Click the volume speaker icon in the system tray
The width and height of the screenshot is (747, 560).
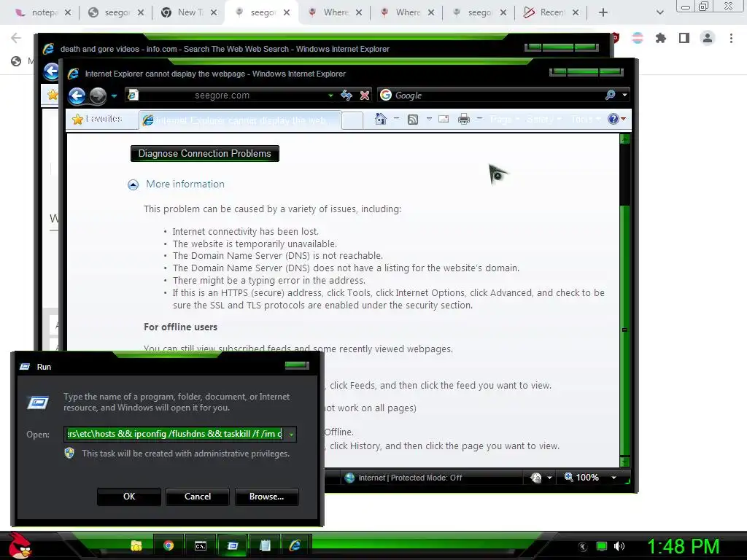[x=619, y=546]
